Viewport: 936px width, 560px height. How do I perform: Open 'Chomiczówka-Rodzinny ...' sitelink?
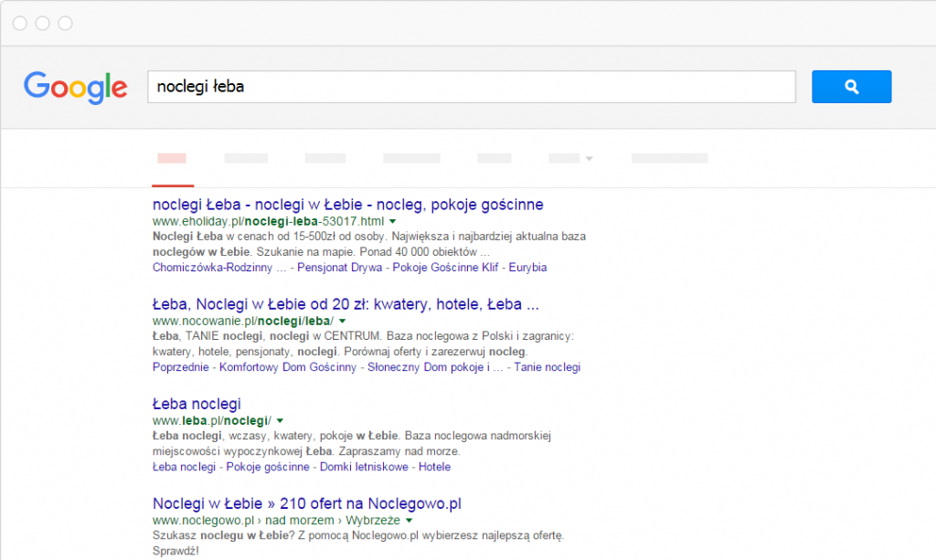point(219,267)
